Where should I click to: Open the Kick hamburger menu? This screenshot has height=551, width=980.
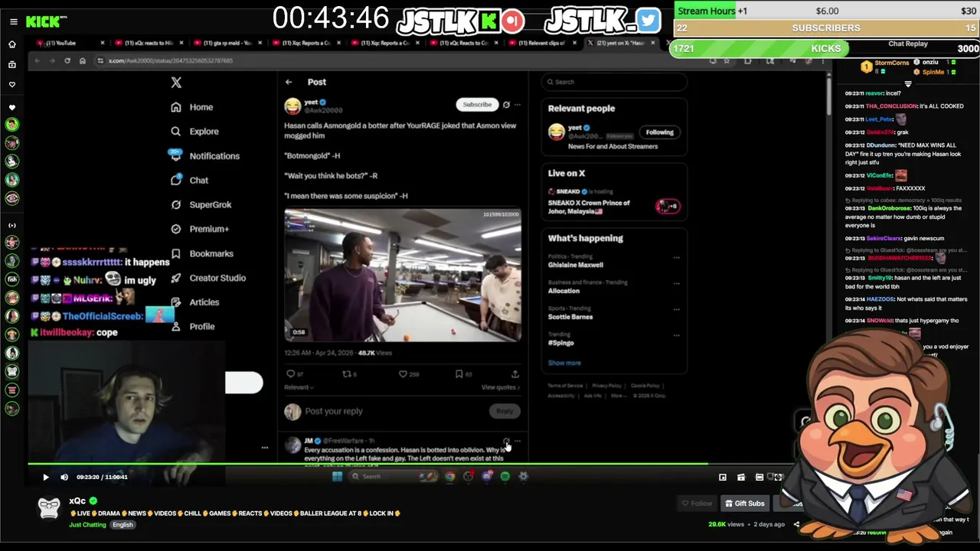point(13,21)
